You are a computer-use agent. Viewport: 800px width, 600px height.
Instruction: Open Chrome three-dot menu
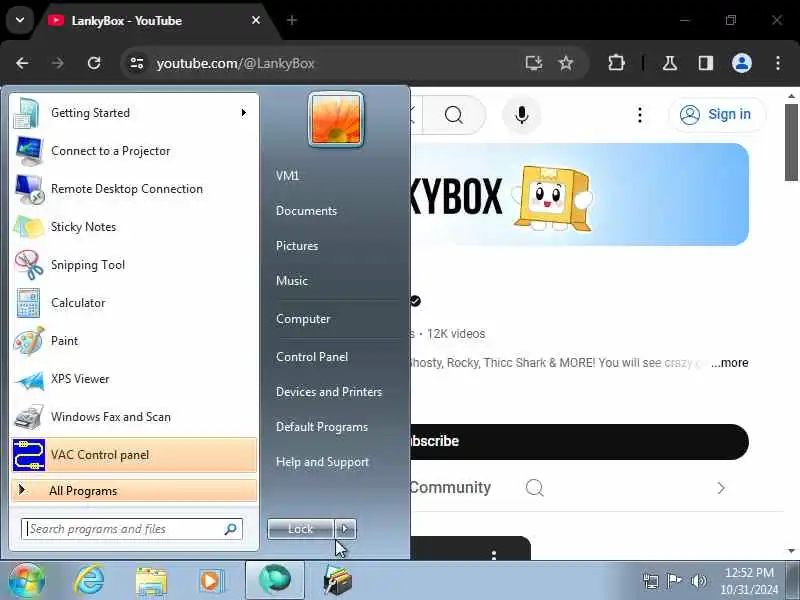778,63
